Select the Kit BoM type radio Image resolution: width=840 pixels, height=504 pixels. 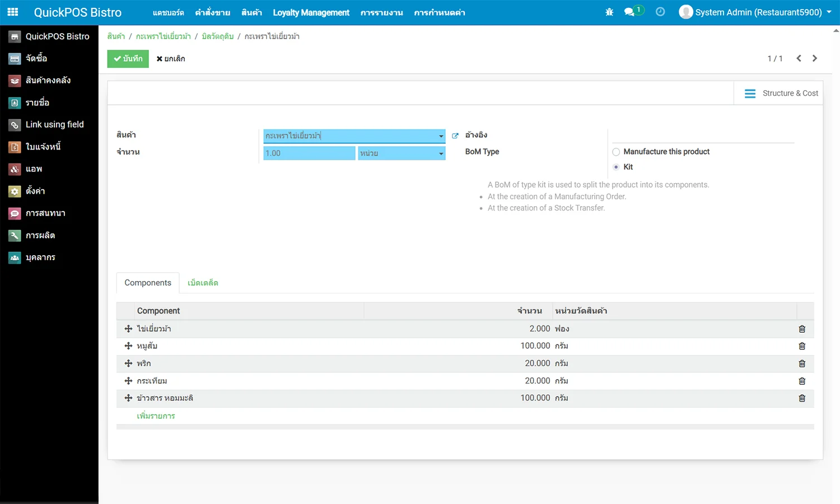616,167
